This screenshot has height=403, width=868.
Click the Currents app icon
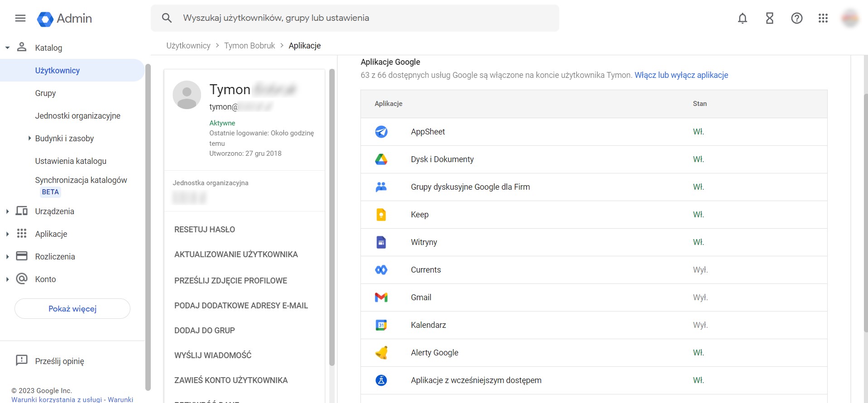[381, 270]
